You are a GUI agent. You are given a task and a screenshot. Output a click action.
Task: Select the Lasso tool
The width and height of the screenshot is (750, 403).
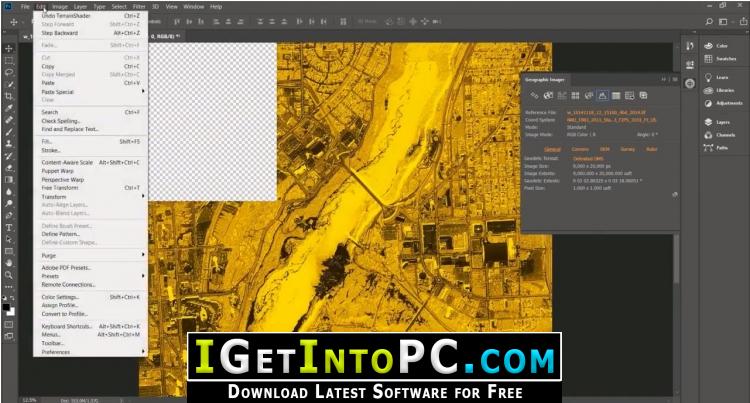9,73
